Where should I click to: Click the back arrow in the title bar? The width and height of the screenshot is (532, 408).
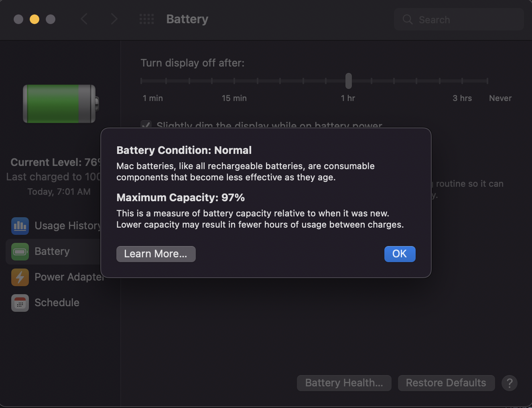click(x=84, y=19)
